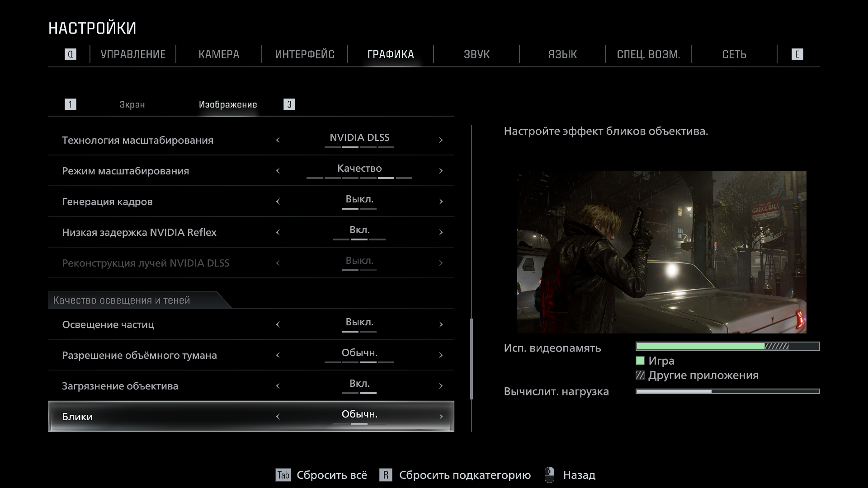
Task: Switch to the Экран sub-tab
Action: click(132, 104)
